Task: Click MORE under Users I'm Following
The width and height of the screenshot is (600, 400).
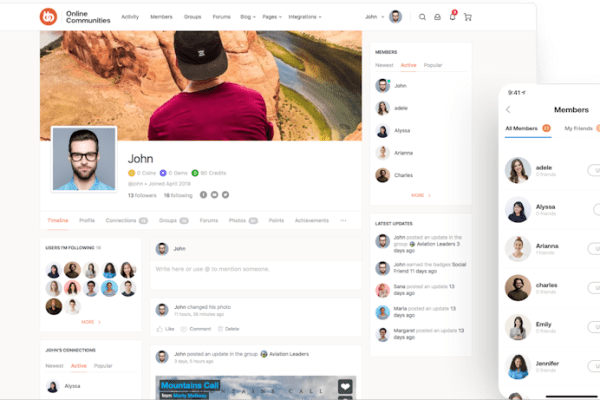Action: click(x=91, y=322)
